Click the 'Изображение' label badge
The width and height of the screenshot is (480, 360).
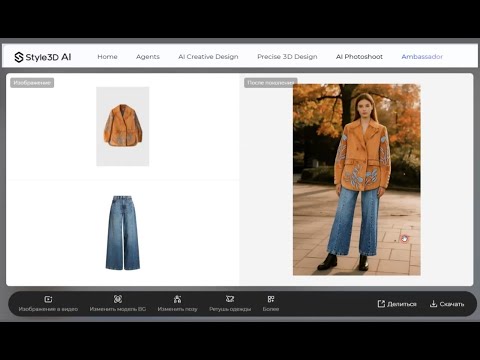pos(32,83)
